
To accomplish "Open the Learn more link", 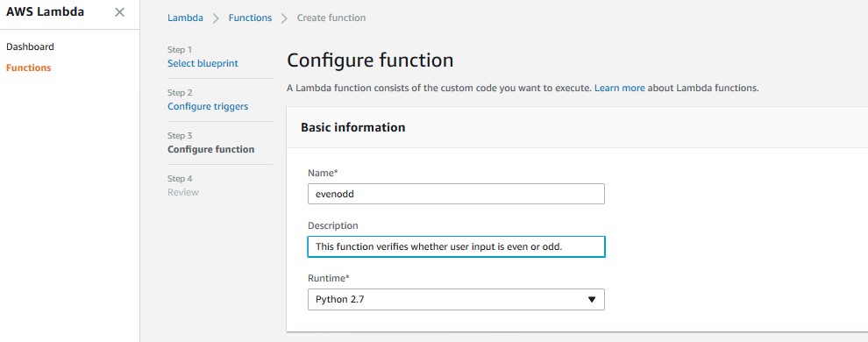I will (x=620, y=88).
